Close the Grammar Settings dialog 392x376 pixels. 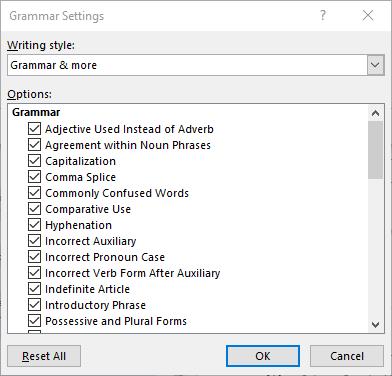[368, 15]
